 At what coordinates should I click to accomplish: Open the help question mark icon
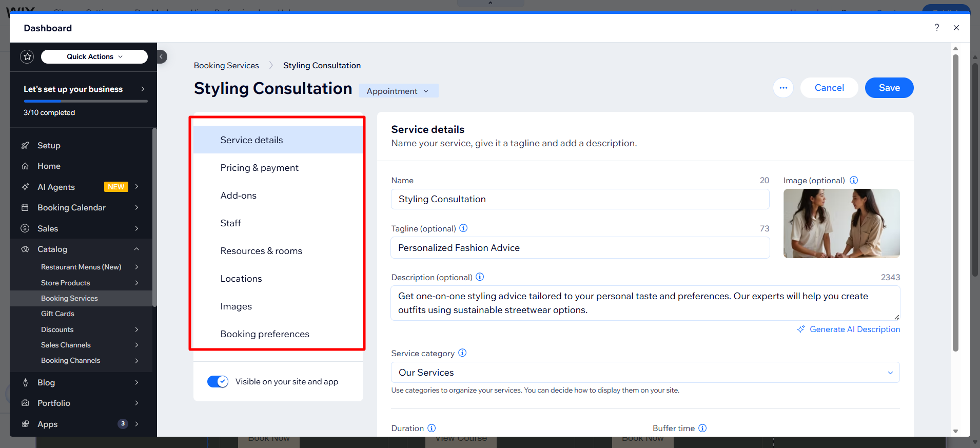point(936,28)
